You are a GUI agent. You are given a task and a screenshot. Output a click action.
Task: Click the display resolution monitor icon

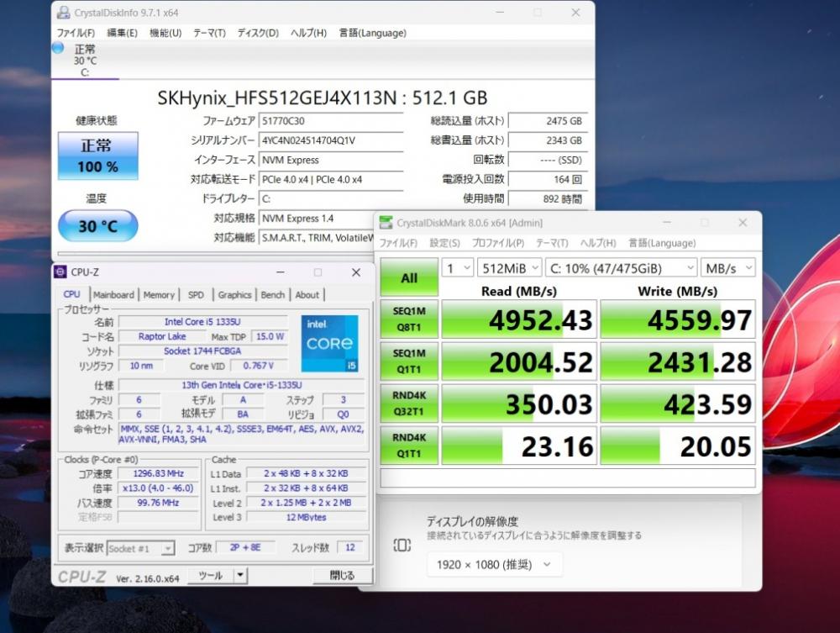402,546
